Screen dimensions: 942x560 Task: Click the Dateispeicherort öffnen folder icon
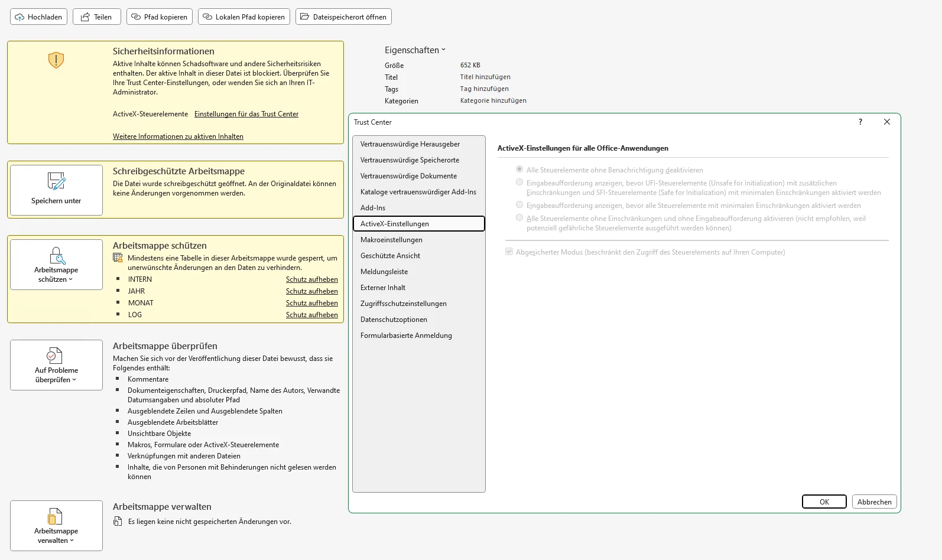pyautogui.click(x=304, y=17)
